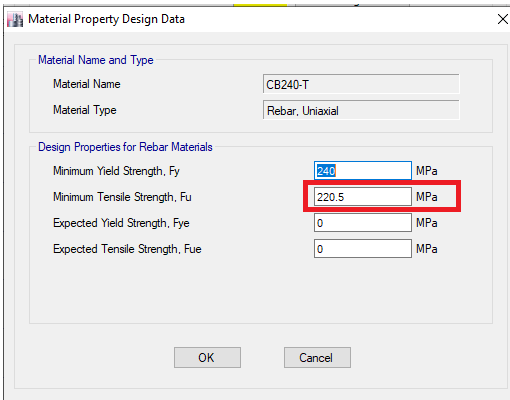Viewport: 510px width, 400px height.
Task: Click the dialog title "Material Property Design Data"
Action: pos(106,19)
